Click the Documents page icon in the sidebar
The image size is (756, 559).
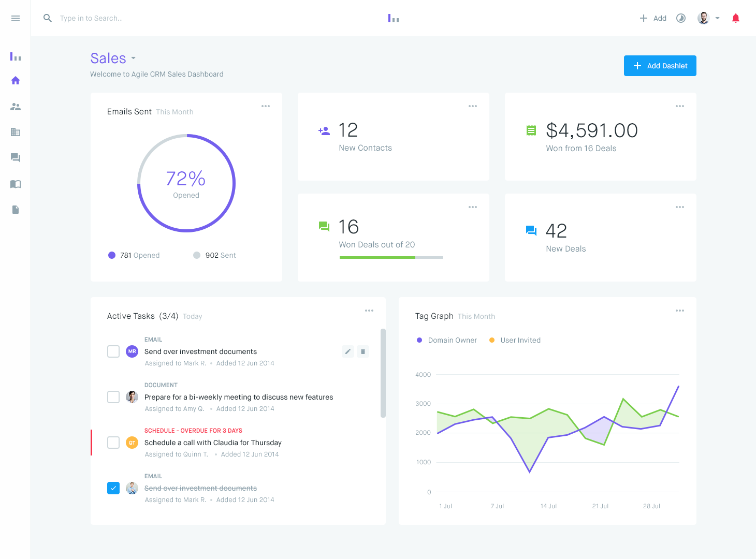pyautogui.click(x=16, y=210)
